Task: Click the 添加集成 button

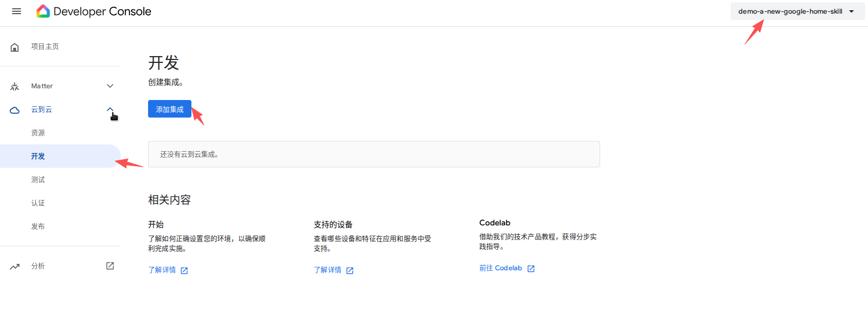Action: (x=170, y=109)
